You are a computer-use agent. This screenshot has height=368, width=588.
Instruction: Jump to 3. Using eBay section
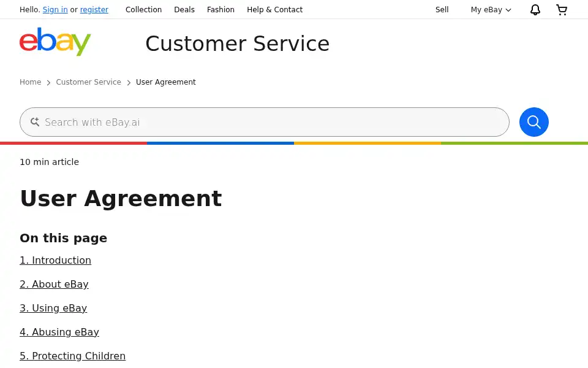pyautogui.click(x=53, y=308)
